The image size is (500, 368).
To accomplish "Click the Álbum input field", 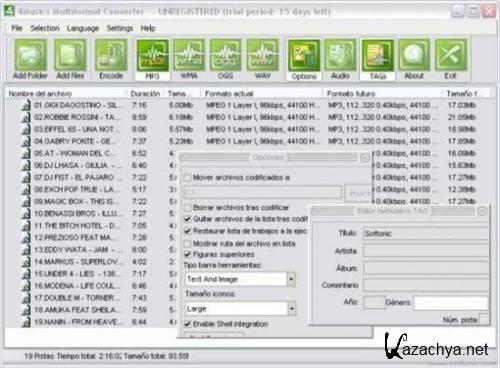I will 426,268.
